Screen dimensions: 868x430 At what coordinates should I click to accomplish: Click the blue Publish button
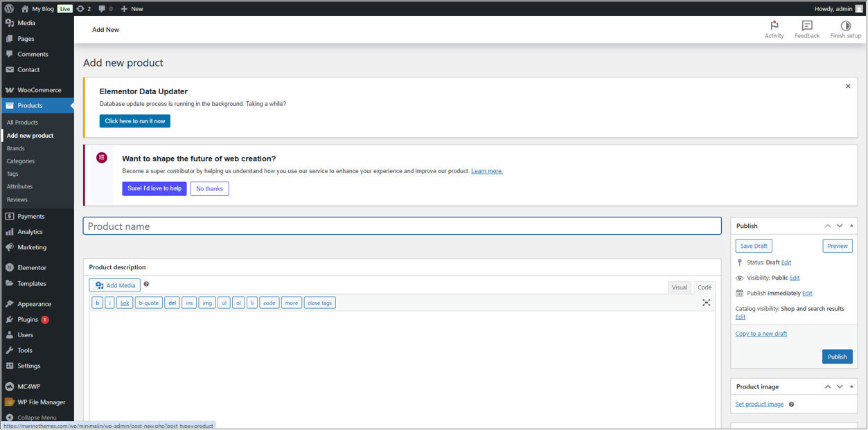[x=838, y=357]
